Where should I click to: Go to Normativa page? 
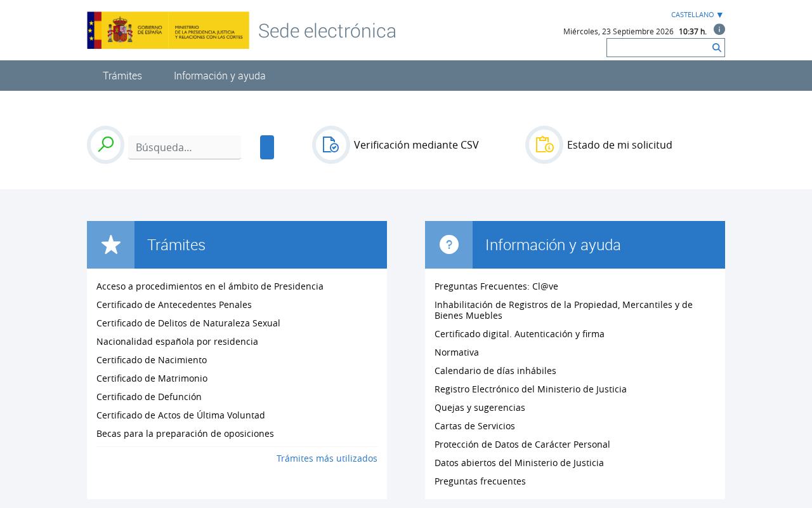457,352
